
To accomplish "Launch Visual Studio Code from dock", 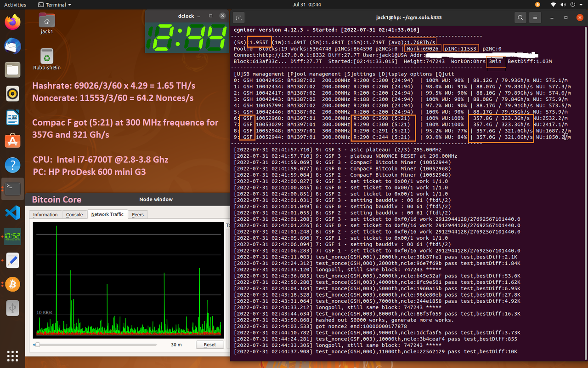I will 12,213.
